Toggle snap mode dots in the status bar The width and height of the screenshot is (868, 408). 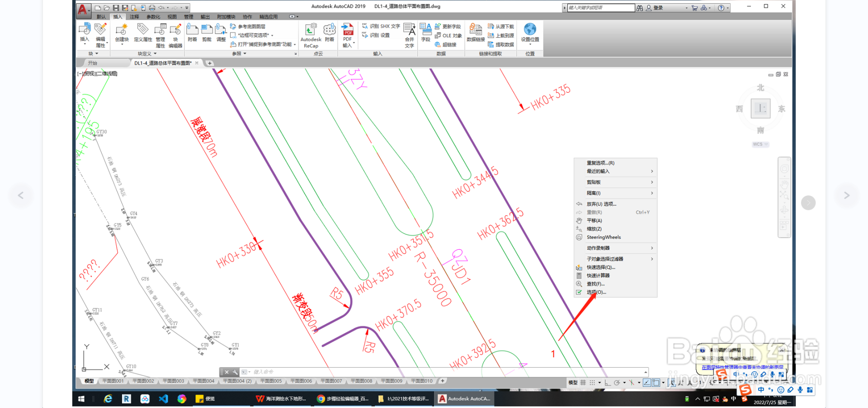592,383
